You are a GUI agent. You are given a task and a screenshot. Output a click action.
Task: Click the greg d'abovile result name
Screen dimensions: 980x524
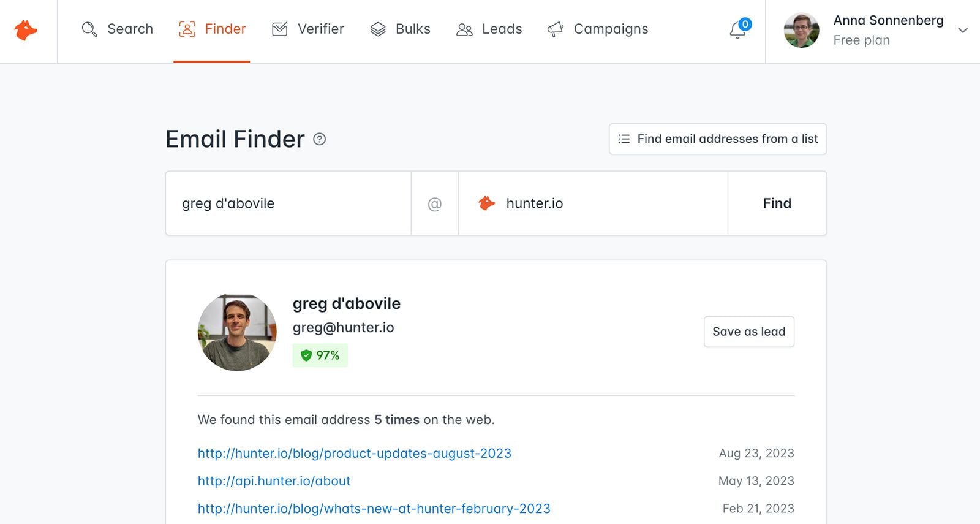(x=347, y=303)
